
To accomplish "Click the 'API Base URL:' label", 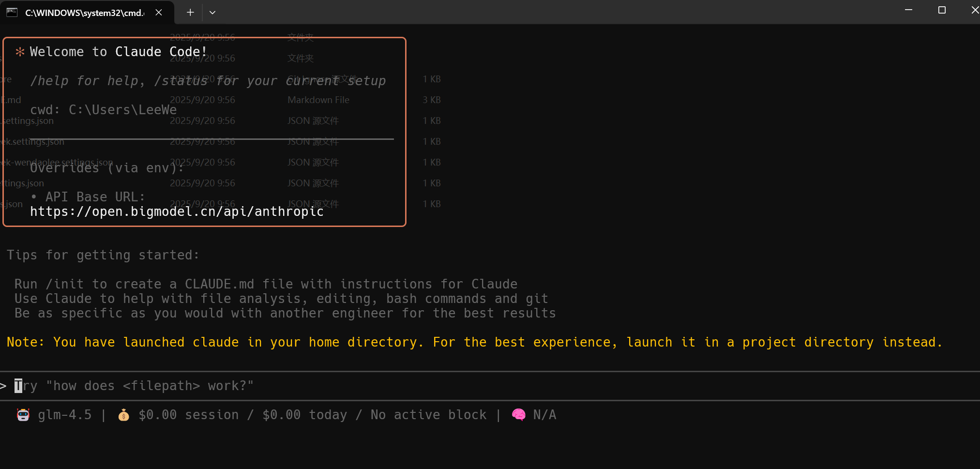I will (95, 197).
